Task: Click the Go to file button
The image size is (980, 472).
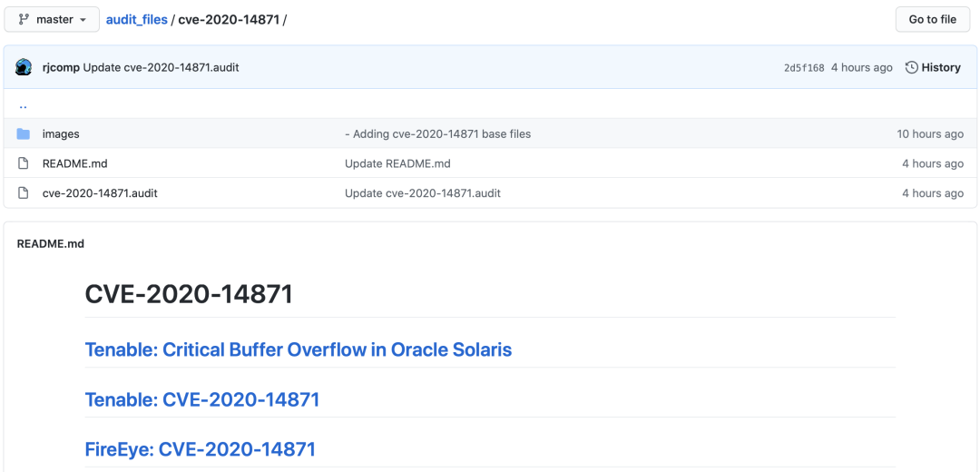Action: [933, 19]
